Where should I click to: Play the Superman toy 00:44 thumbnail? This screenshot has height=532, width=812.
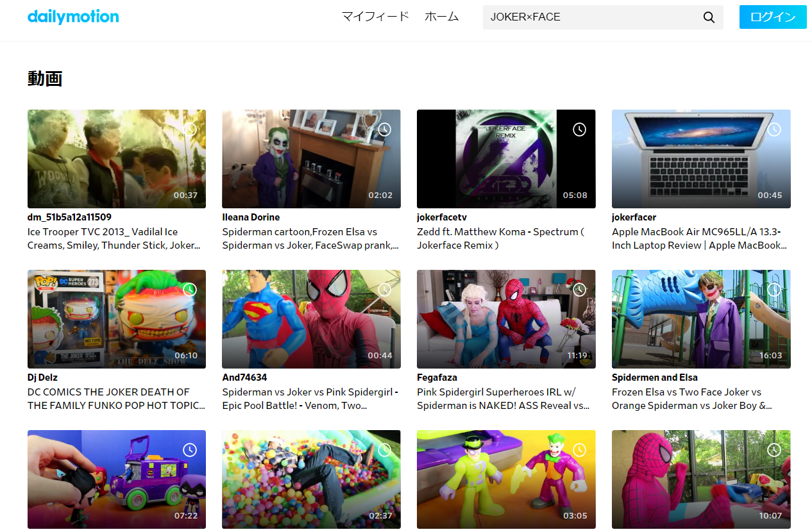(x=311, y=319)
